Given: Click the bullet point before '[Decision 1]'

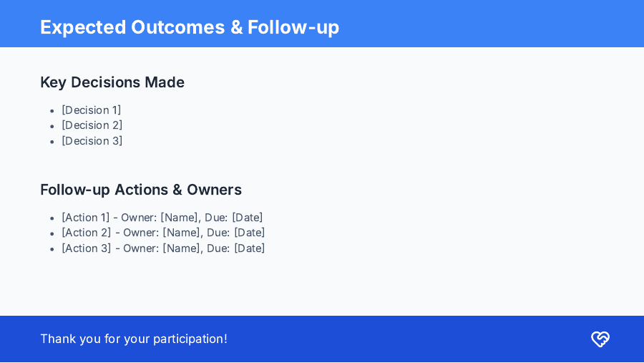Looking at the screenshot, I should click(x=52, y=111).
